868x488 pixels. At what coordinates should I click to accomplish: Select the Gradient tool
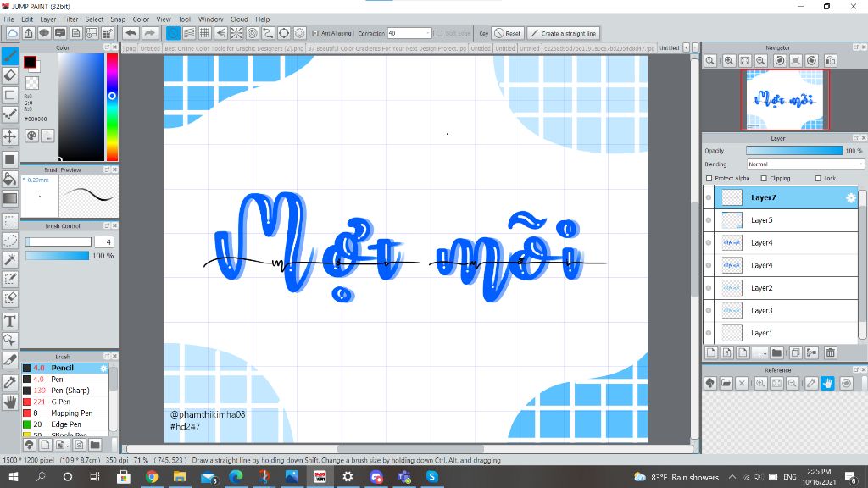tap(10, 198)
